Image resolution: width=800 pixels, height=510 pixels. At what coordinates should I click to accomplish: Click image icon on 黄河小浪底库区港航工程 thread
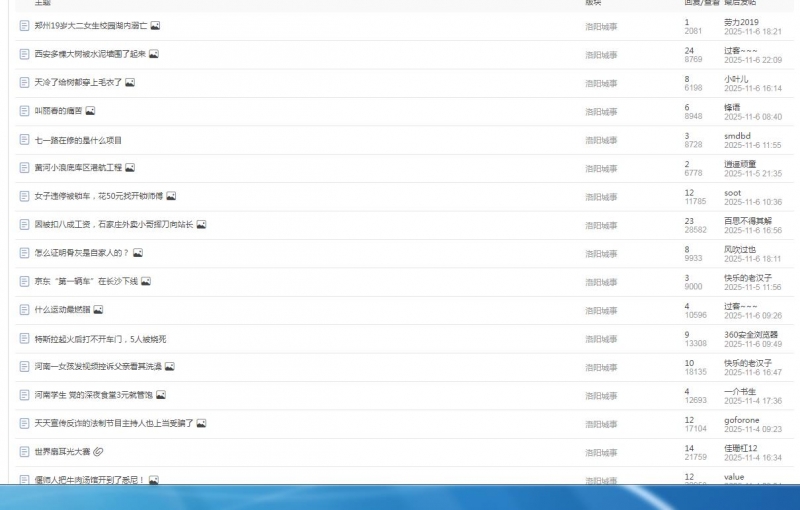pos(130,168)
